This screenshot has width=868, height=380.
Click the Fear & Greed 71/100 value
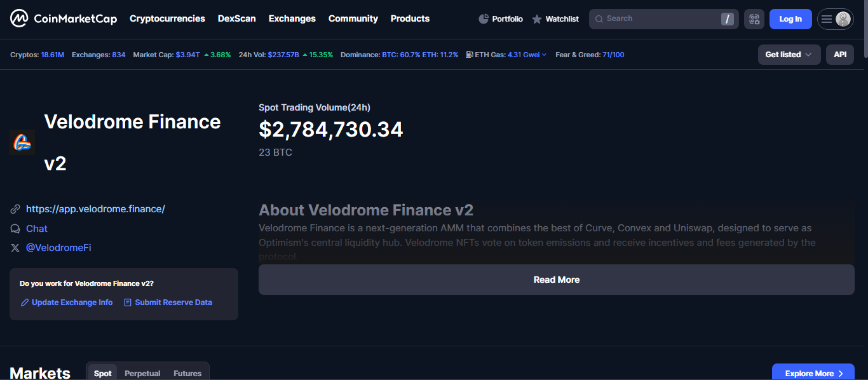click(x=613, y=55)
